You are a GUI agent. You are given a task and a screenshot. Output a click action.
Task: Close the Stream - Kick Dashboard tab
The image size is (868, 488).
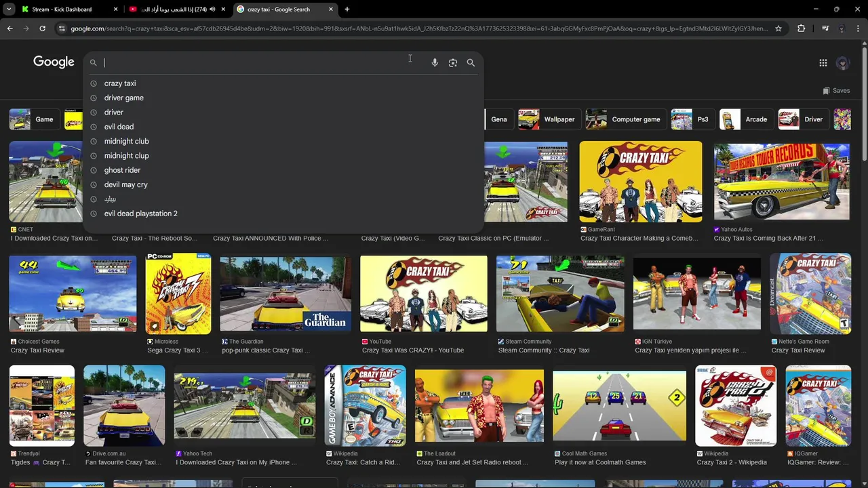115,9
